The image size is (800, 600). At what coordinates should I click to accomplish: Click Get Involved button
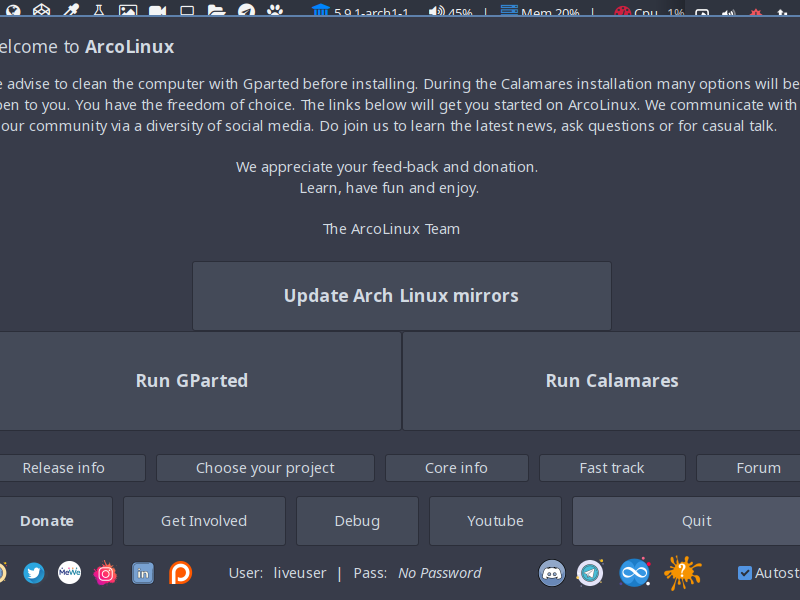[204, 521]
